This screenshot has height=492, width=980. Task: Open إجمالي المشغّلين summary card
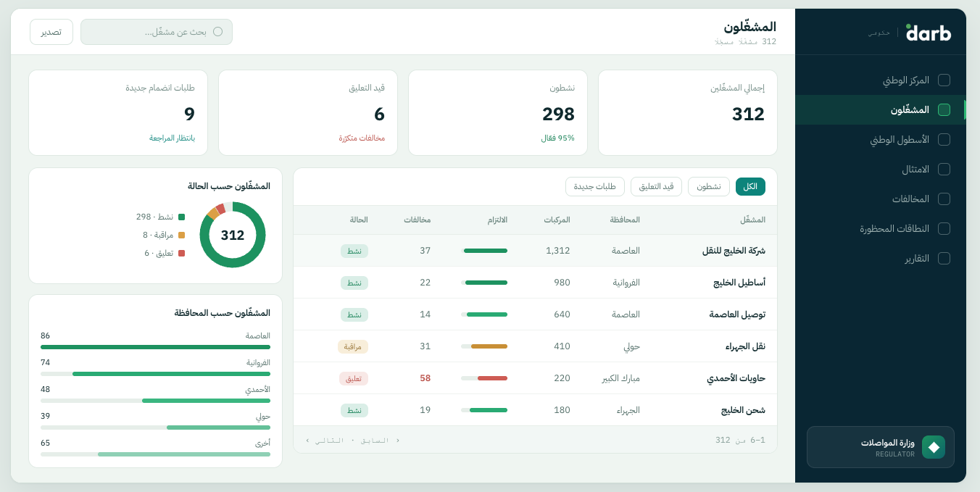coord(688,112)
